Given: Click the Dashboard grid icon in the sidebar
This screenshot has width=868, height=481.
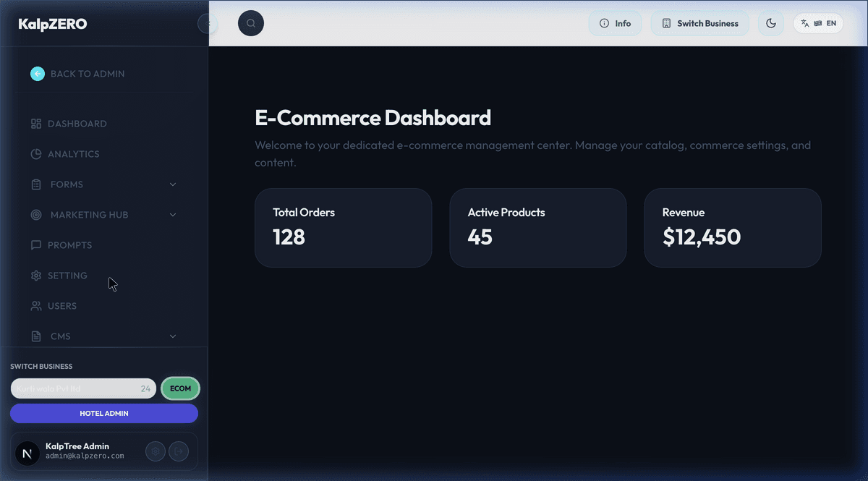Looking at the screenshot, I should (x=36, y=124).
